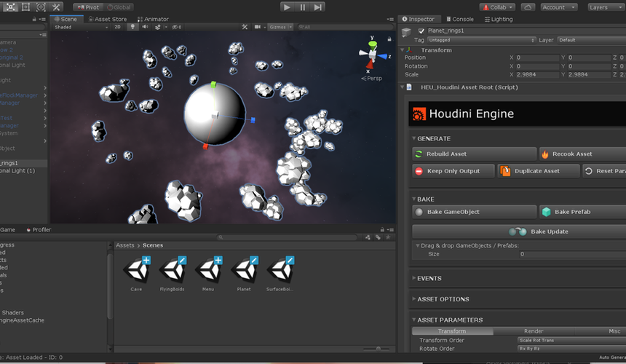Open the Collab dropdown
This screenshot has width=626, height=364.
[x=497, y=7]
